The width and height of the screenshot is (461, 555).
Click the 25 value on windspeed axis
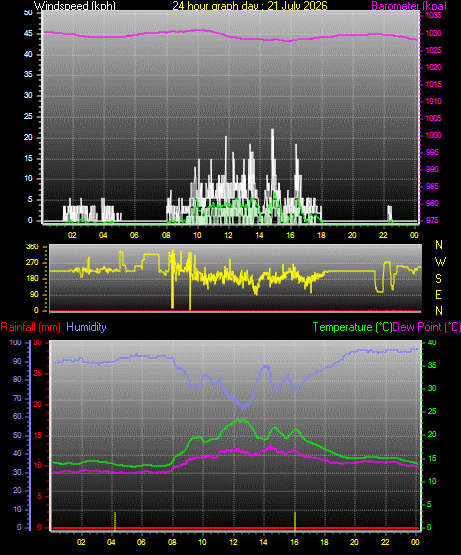pyautogui.click(x=28, y=116)
